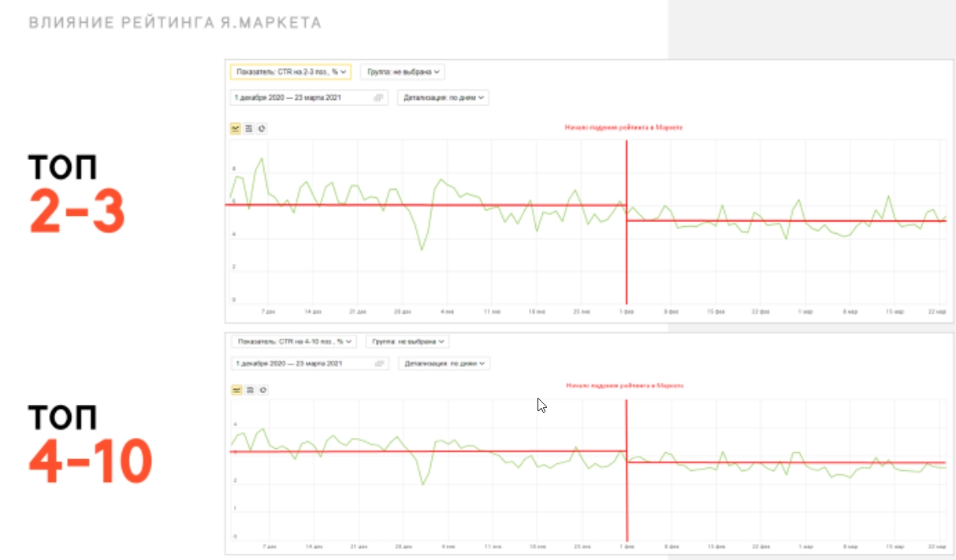Viewport: 956px width, 560px height.
Task: Expand the 'Группа: не выбрана' dropdown on top chart
Action: (x=404, y=71)
